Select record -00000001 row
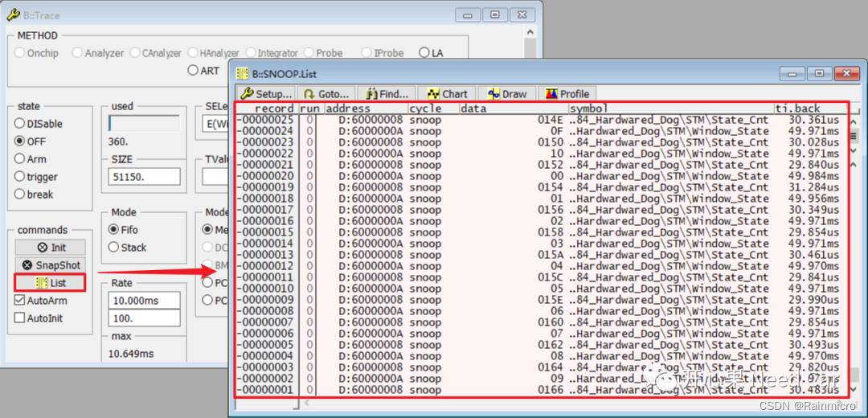Image resolution: width=868 pixels, height=418 pixels. tap(541, 390)
